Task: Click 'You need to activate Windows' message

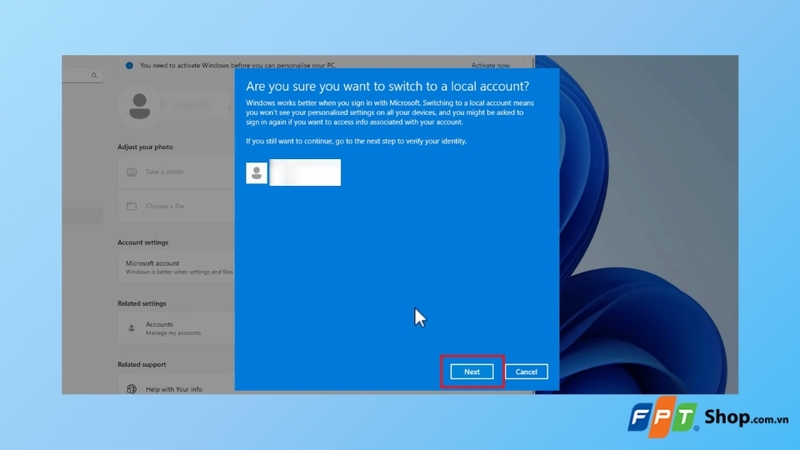Action: pyautogui.click(x=238, y=65)
